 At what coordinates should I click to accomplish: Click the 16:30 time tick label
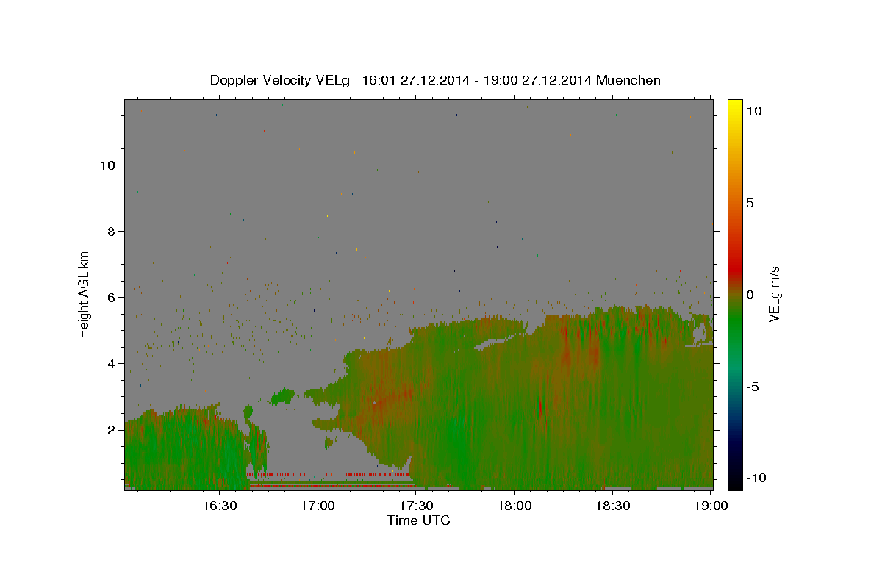pos(220,506)
